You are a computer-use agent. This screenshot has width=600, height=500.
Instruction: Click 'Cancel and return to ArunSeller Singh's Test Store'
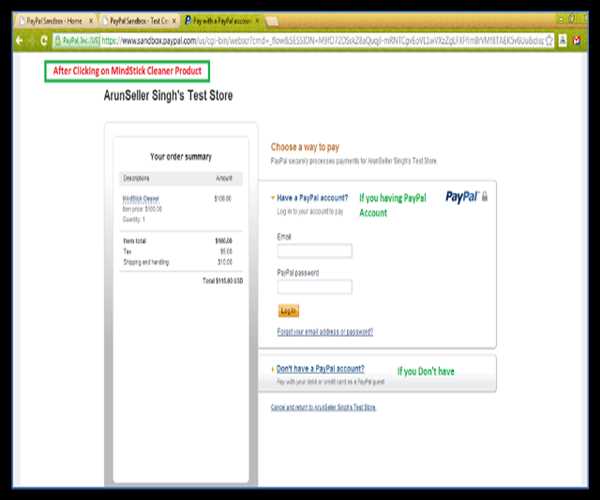pyautogui.click(x=323, y=407)
